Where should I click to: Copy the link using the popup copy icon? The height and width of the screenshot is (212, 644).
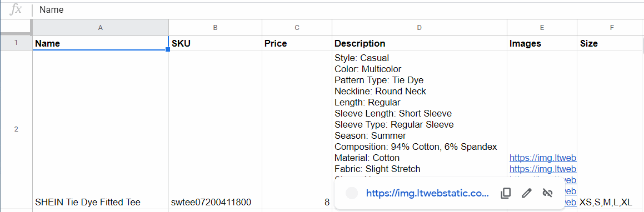(x=506, y=193)
